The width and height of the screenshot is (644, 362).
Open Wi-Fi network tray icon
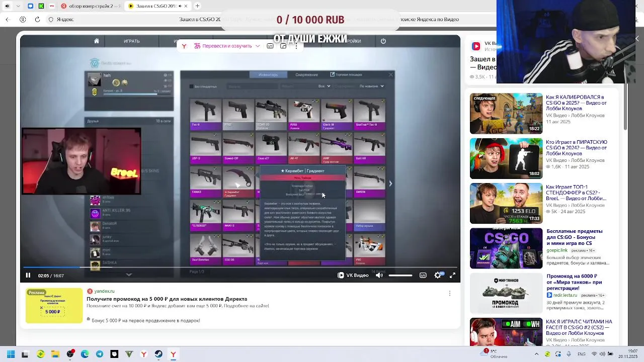pyautogui.click(x=593, y=354)
